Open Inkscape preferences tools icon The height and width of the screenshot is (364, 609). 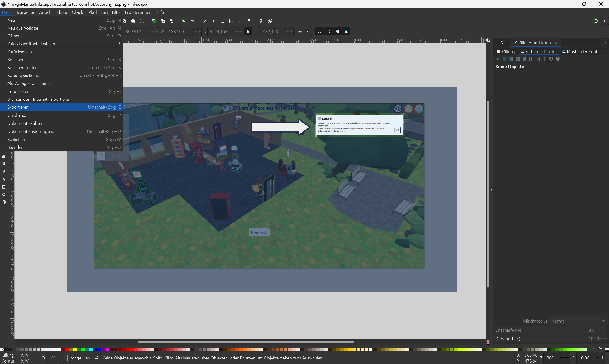click(x=270, y=21)
